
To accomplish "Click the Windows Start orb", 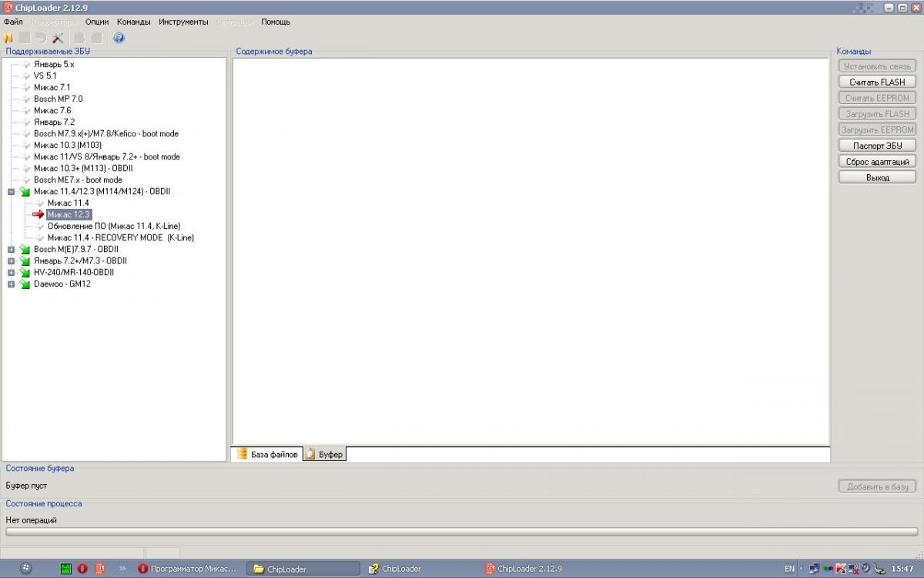I will 25,569.
